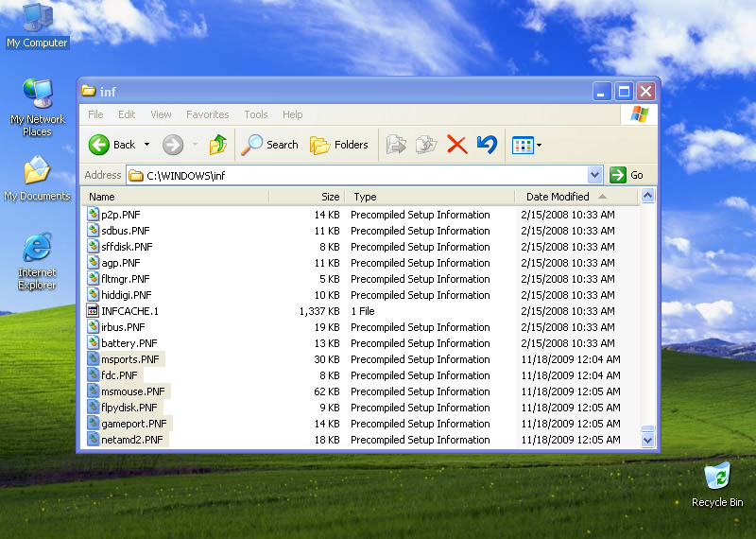Open the Help menu
The height and width of the screenshot is (539, 756).
pyautogui.click(x=293, y=114)
